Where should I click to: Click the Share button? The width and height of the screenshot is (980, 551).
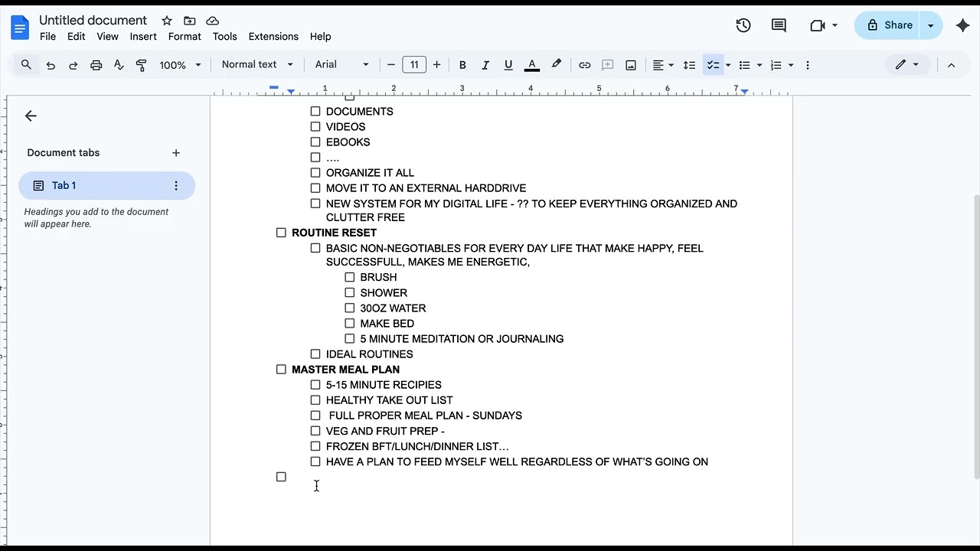click(x=889, y=25)
